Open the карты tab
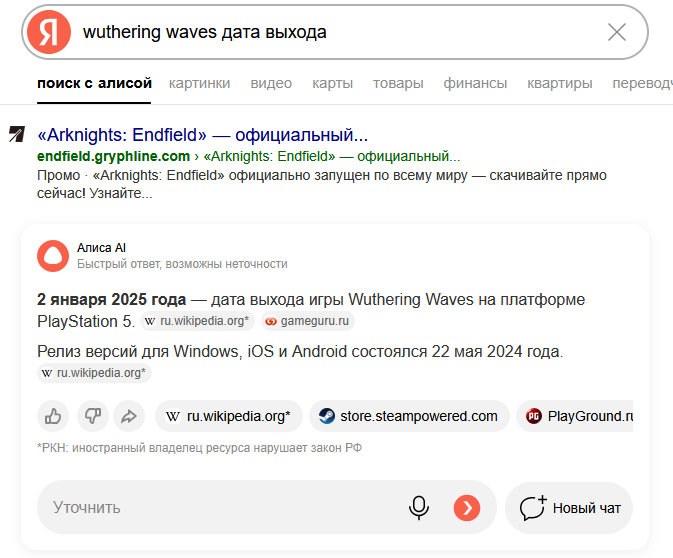Viewport: 673px width, 558px height. click(333, 83)
